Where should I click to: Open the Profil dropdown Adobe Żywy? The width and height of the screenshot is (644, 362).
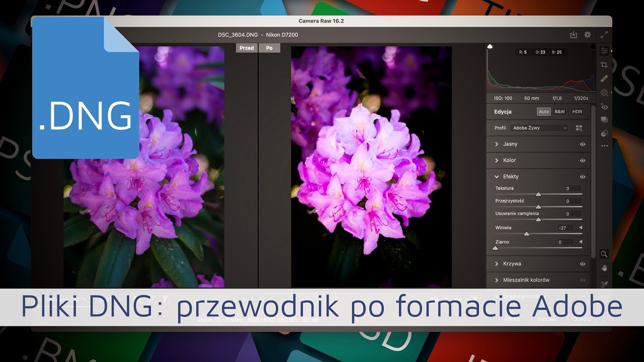tap(539, 128)
